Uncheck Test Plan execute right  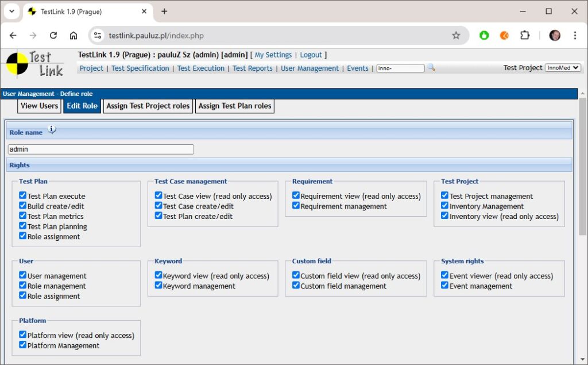pyautogui.click(x=23, y=196)
